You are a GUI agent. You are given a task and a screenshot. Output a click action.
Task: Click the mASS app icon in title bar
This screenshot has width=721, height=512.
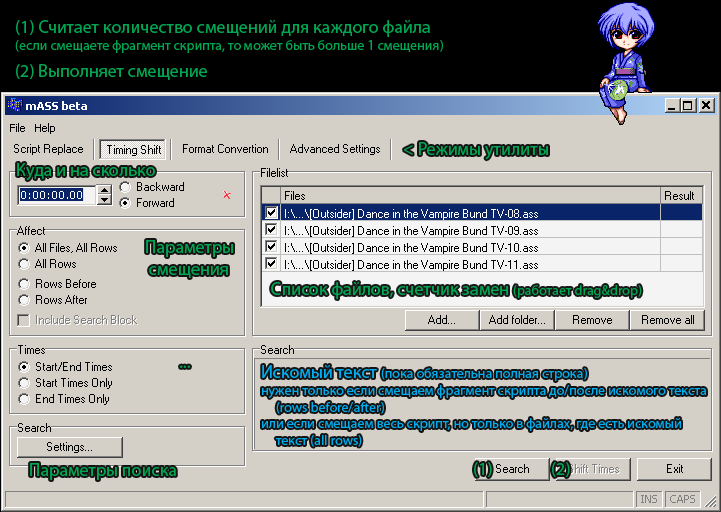pyautogui.click(x=14, y=106)
